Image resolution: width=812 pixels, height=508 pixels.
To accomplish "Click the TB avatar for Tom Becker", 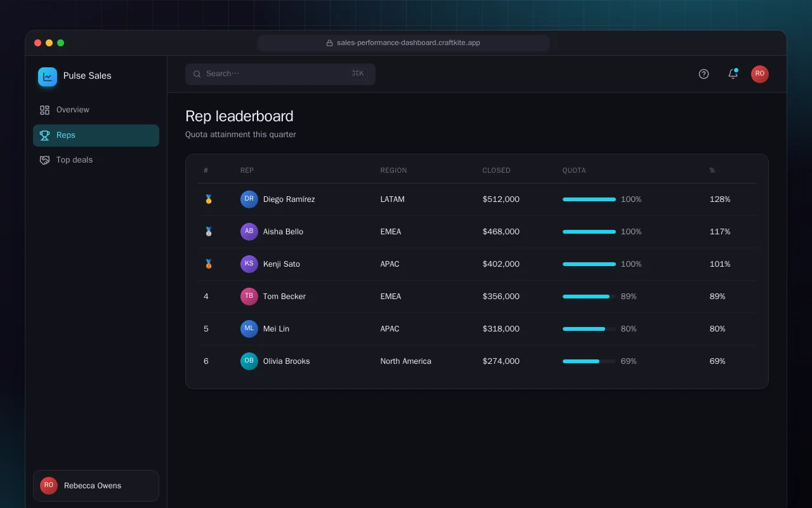I will tap(249, 297).
